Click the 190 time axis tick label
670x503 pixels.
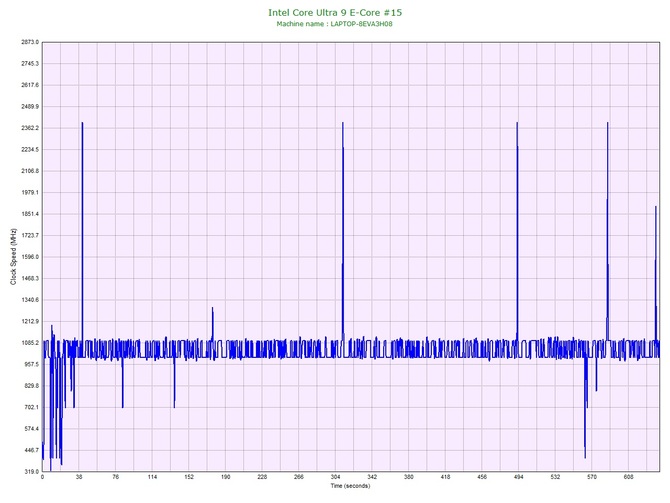[x=226, y=477]
